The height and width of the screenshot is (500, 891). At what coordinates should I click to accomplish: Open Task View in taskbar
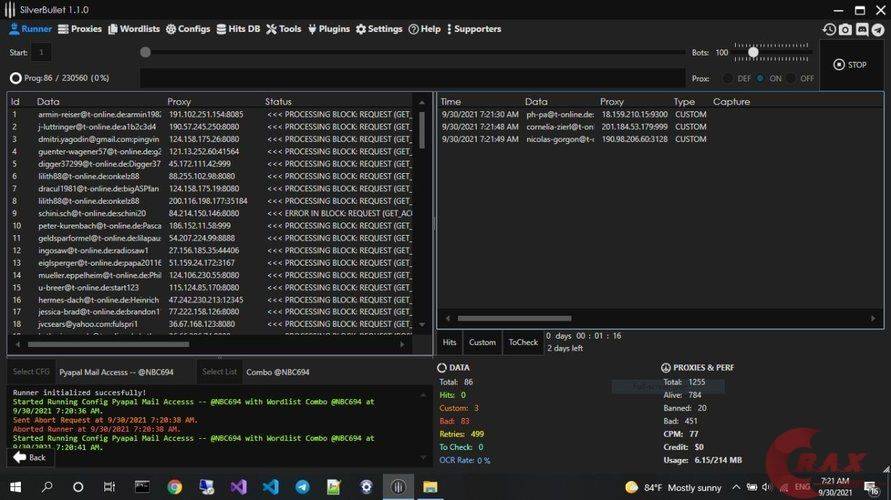pyautogui.click(x=109, y=487)
